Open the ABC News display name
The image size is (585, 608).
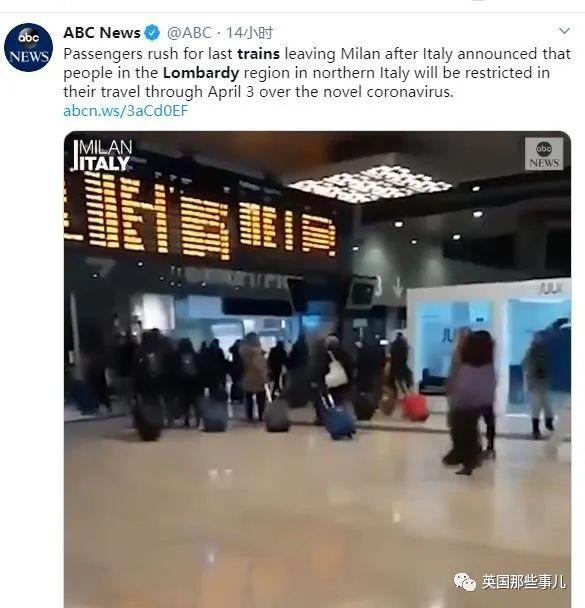[x=102, y=33]
